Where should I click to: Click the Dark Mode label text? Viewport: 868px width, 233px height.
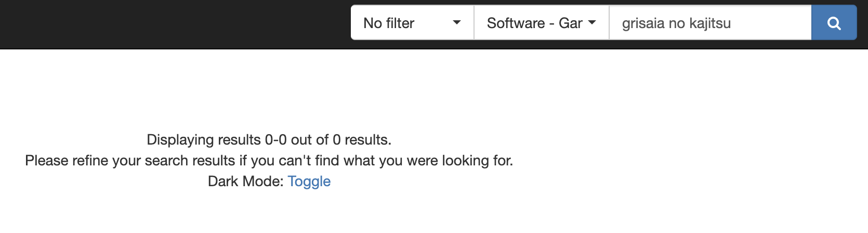coord(246,181)
